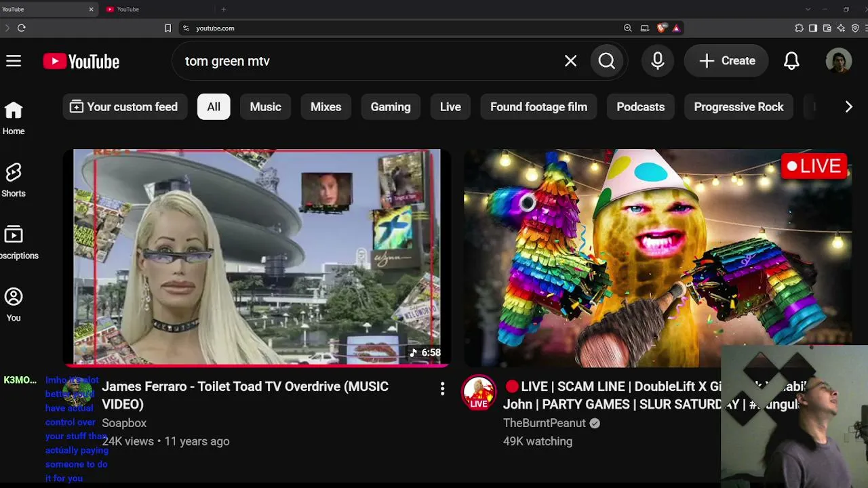Viewport: 868px width, 488px height.
Task: Open the browser zoom magnifier icon
Action: pos(628,28)
